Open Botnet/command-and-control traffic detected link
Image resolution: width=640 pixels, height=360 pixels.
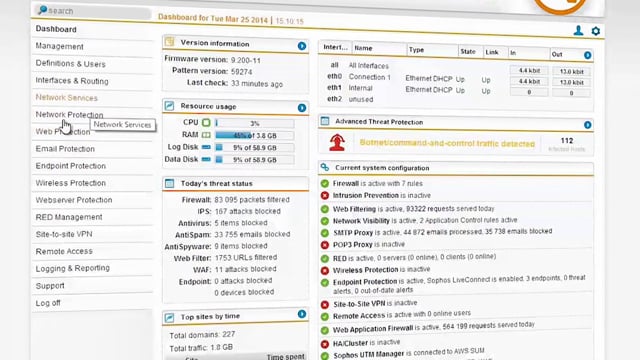447,143
